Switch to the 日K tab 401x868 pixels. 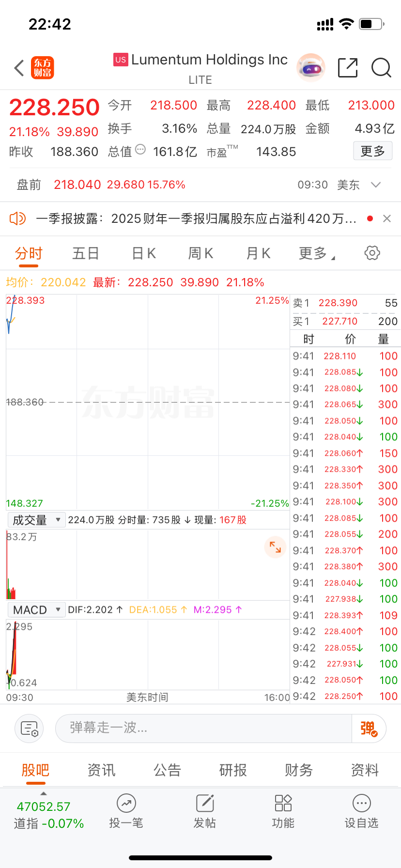(x=144, y=253)
